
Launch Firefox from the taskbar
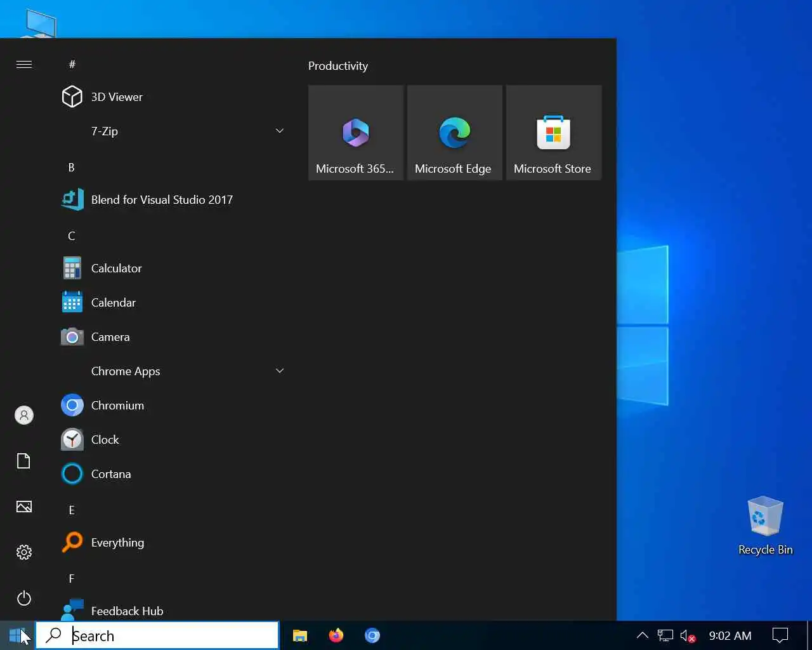(336, 635)
